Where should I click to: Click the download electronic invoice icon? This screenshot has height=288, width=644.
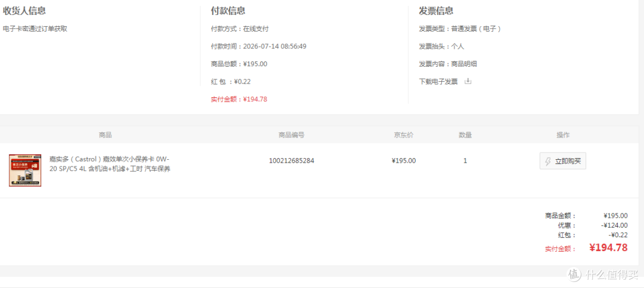[x=468, y=81]
